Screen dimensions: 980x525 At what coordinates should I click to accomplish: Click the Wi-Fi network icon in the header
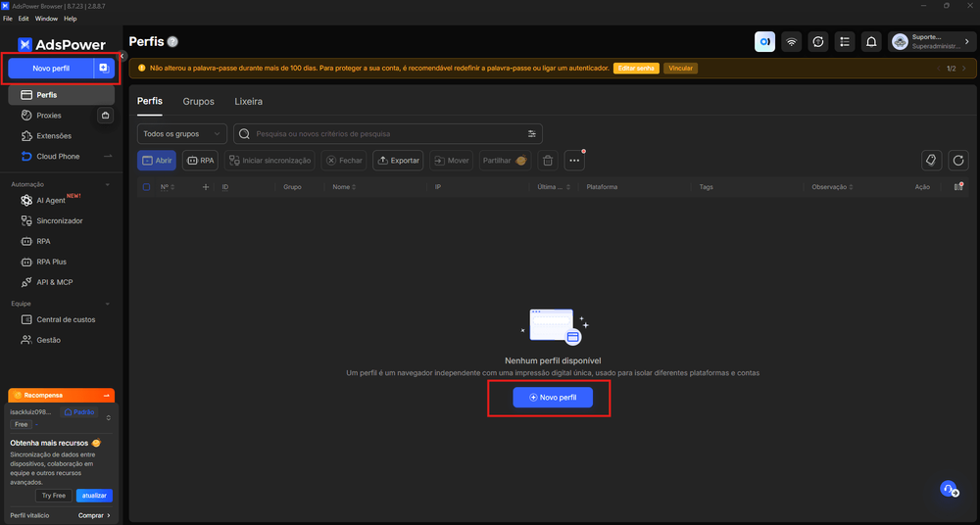pos(791,42)
